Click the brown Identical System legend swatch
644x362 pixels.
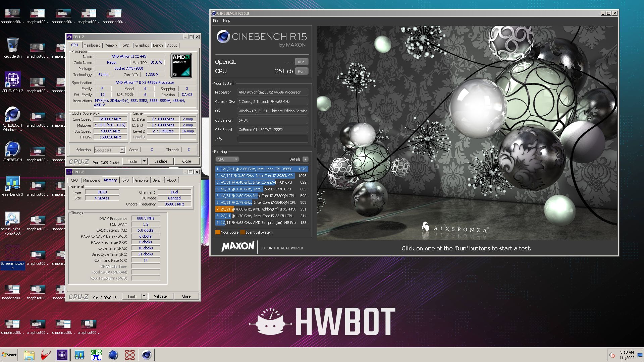point(243,232)
